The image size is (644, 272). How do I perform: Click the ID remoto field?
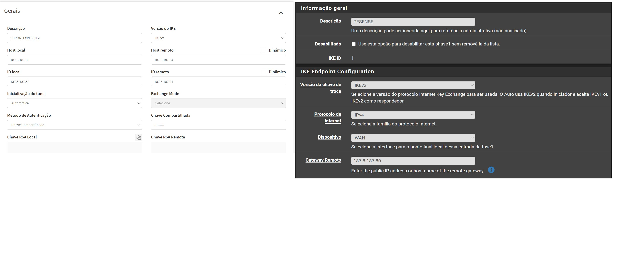[218, 82]
